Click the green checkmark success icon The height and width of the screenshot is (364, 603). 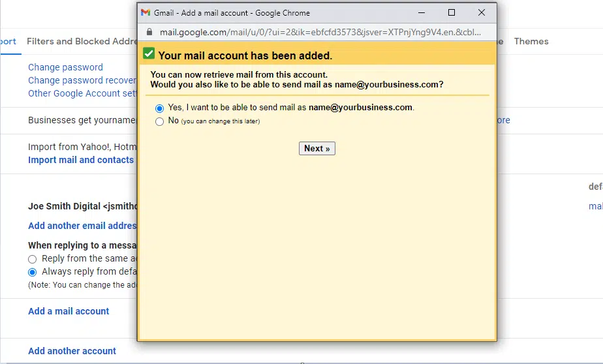149,53
